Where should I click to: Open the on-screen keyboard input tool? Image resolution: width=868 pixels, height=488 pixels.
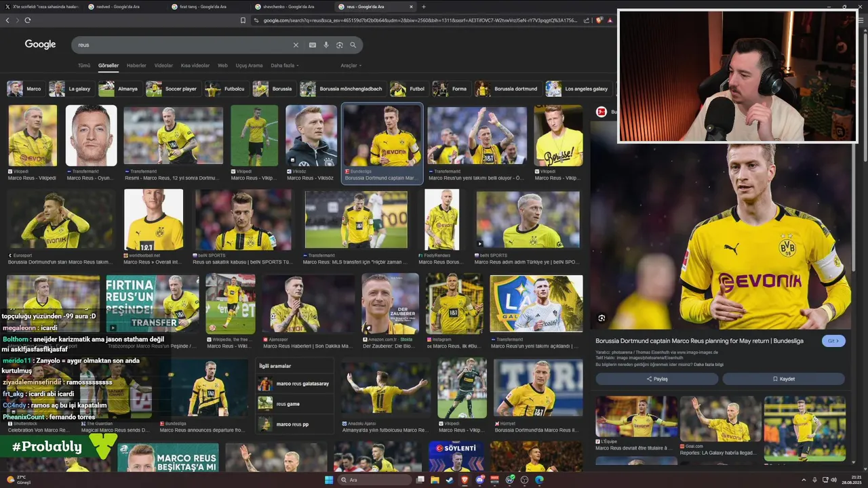tap(313, 45)
